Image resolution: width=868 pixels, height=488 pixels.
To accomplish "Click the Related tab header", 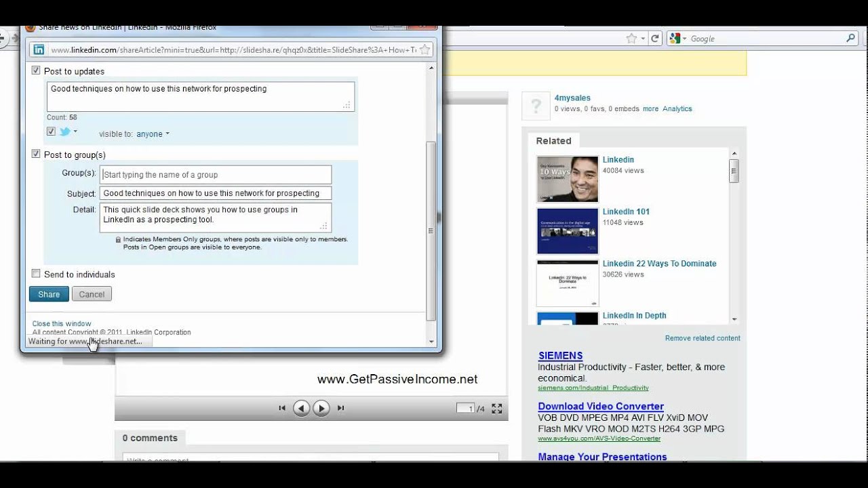I will coord(553,141).
